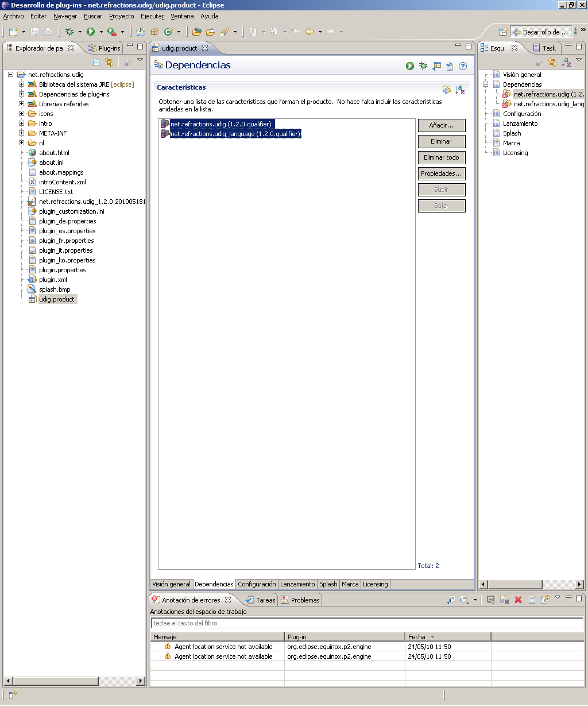Expand the Dependencias de plug-ins node
Viewport: 588px width, 707px height.
click(x=21, y=94)
